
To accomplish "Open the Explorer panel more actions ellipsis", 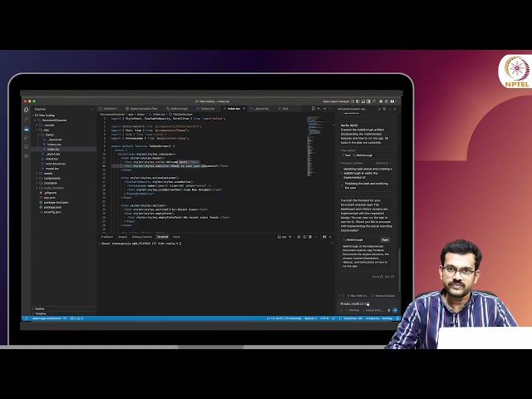I will coord(91,109).
